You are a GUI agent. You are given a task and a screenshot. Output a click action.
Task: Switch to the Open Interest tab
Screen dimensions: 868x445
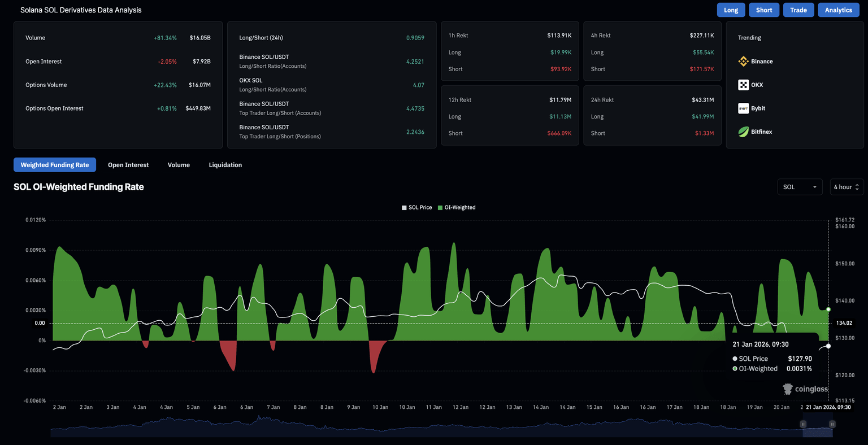tap(128, 165)
